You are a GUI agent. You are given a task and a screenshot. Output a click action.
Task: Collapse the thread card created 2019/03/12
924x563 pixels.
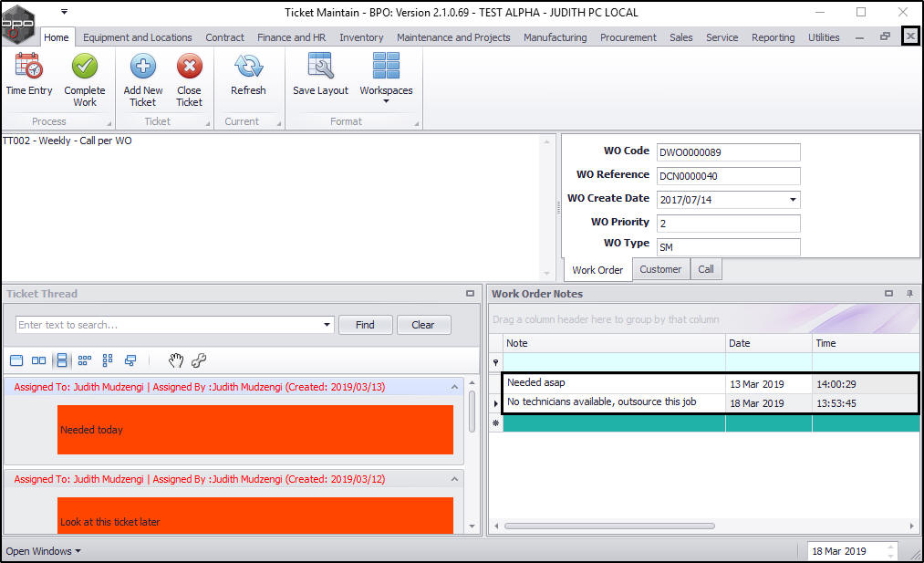coord(454,479)
